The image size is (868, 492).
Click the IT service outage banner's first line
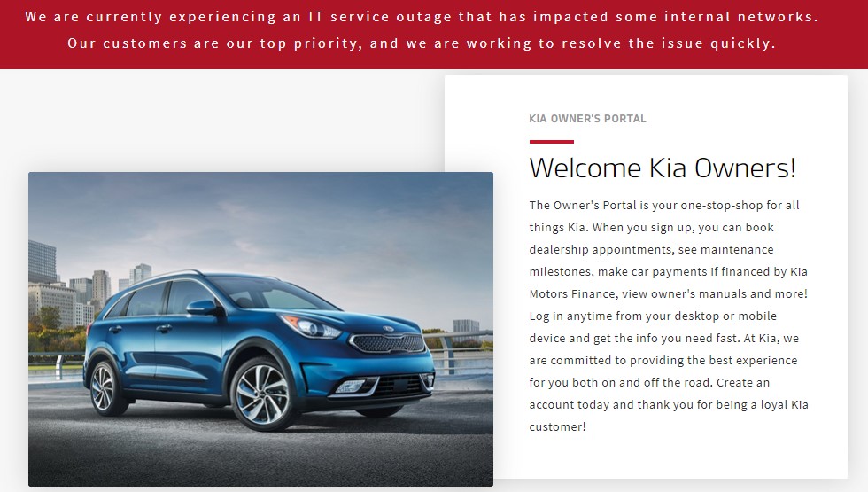coord(422,17)
